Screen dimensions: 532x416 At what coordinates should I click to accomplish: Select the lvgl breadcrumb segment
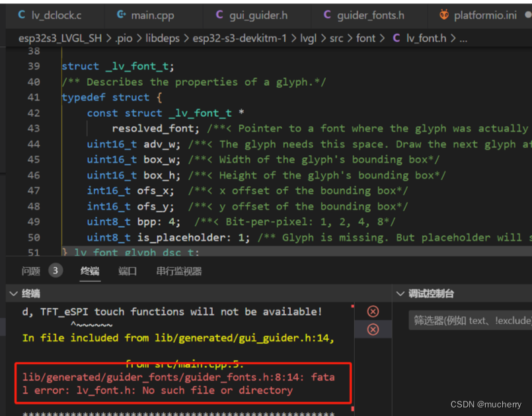(308, 38)
